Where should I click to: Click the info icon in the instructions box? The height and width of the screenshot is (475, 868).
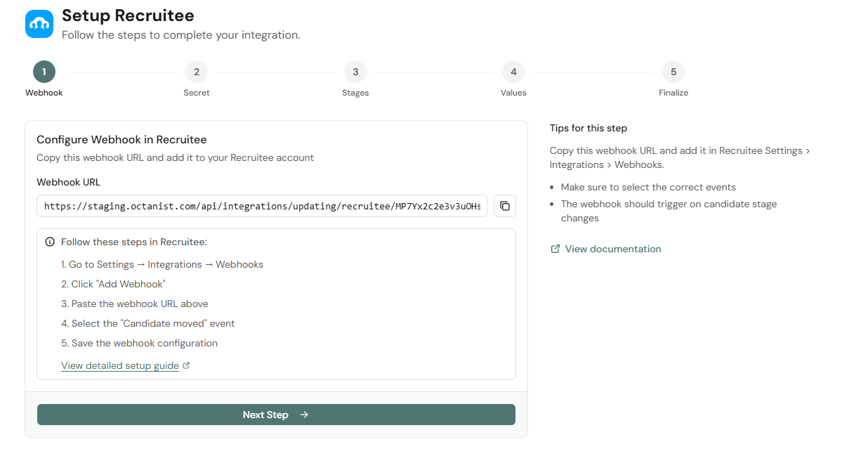50,241
